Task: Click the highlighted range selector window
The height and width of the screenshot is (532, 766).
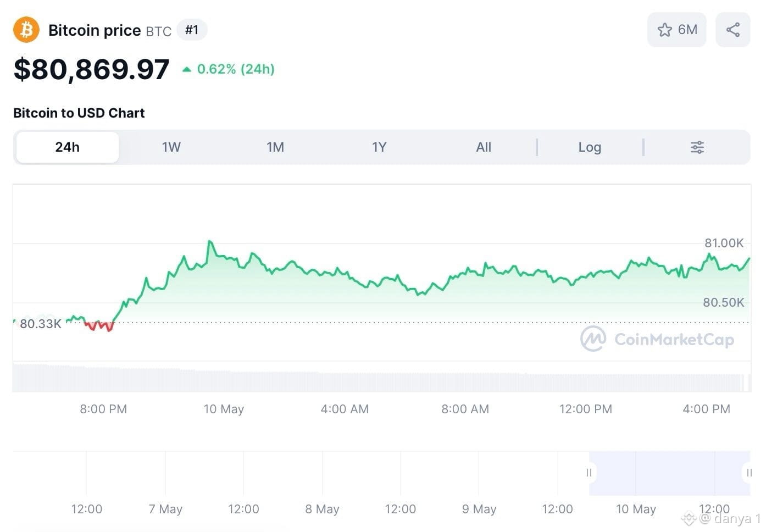Action: pos(669,473)
